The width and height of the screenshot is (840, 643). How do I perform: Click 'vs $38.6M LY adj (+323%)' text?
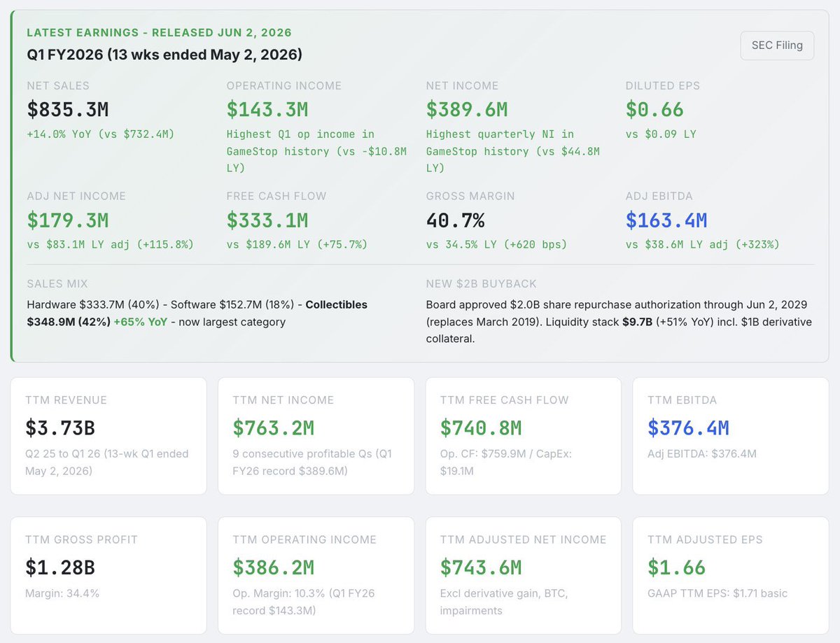[x=702, y=245]
